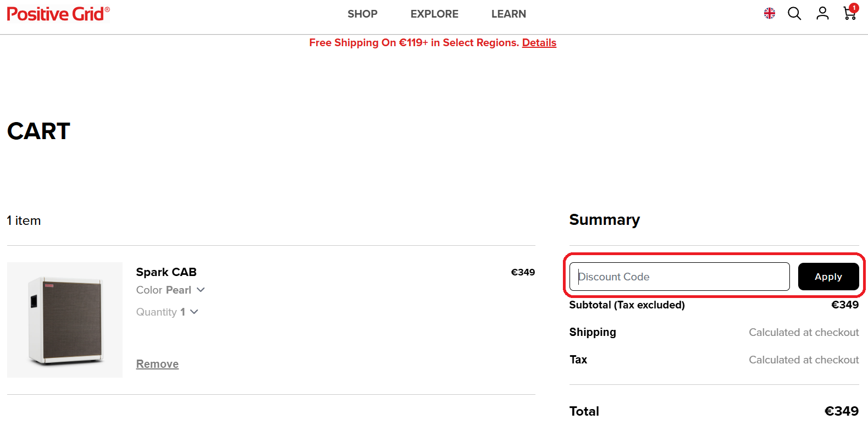Click the Spark CAB product thumbnail

65,320
